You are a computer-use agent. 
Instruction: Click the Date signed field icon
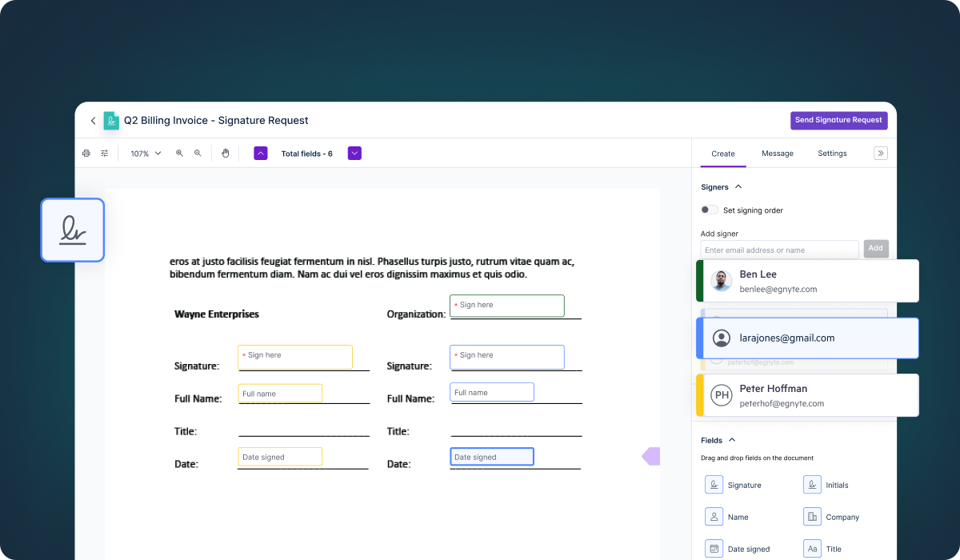(x=714, y=548)
